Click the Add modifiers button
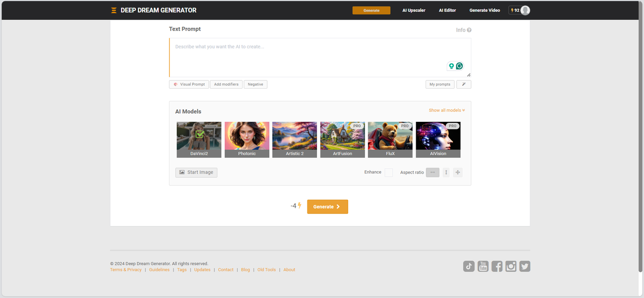This screenshot has height=298, width=644. (x=226, y=85)
